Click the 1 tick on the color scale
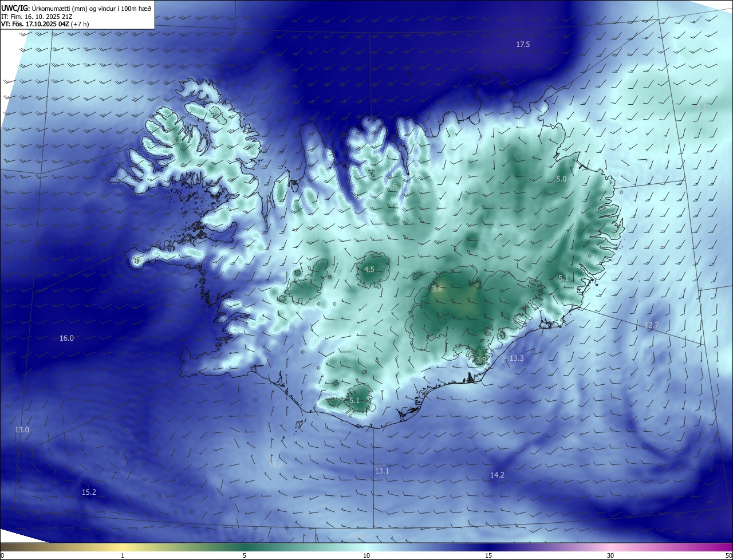The image size is (733, 560). (x=123, y=555)
